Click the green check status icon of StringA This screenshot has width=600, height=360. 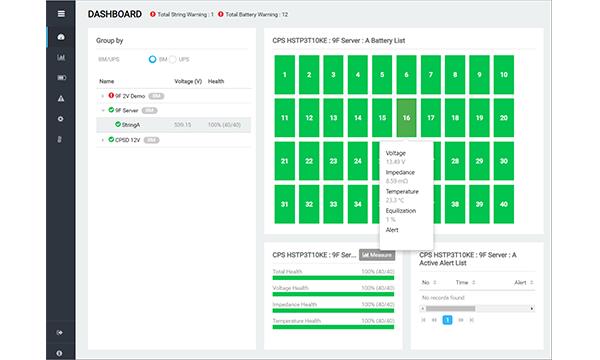point(118,124)
